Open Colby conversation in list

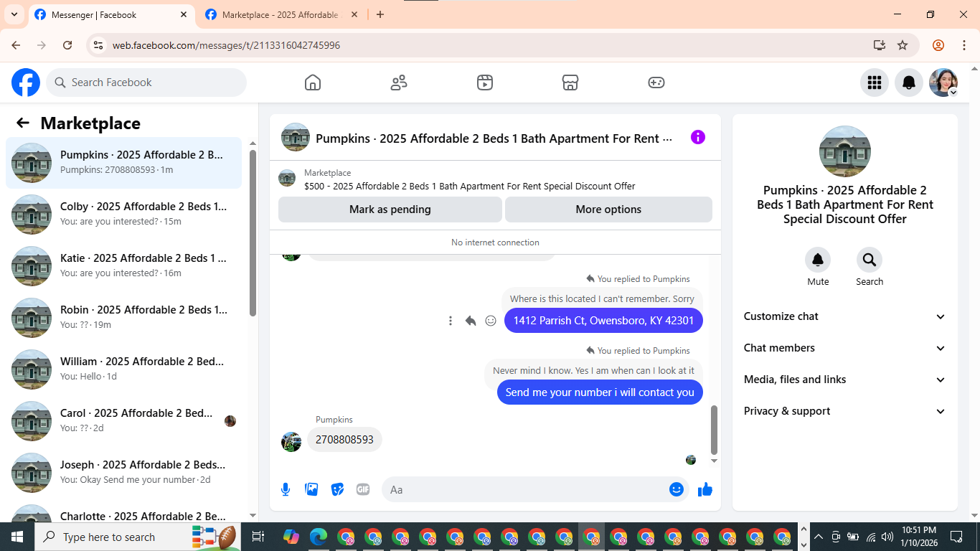[124, 215]
